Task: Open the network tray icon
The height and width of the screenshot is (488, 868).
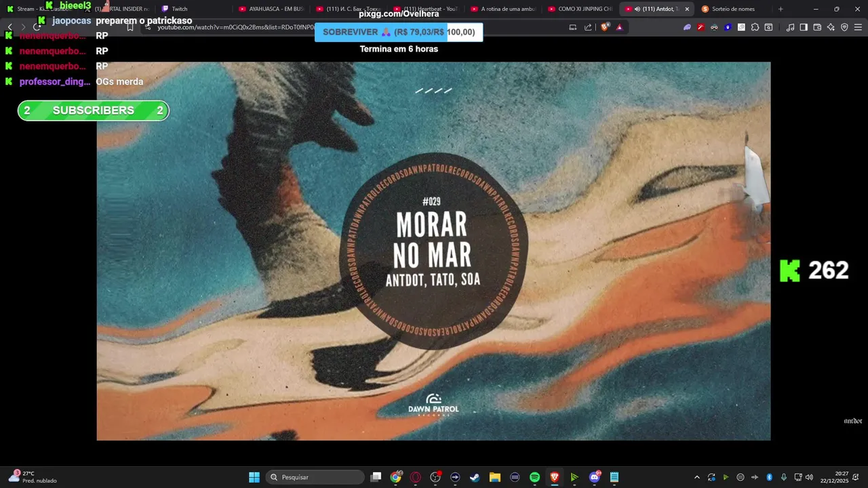Action: pos(798,477)
